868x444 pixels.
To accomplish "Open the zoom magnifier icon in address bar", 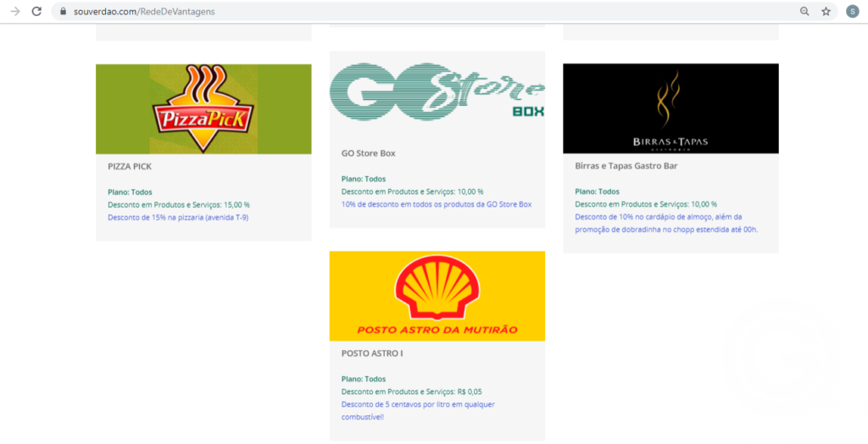I will tap(804, 11).
